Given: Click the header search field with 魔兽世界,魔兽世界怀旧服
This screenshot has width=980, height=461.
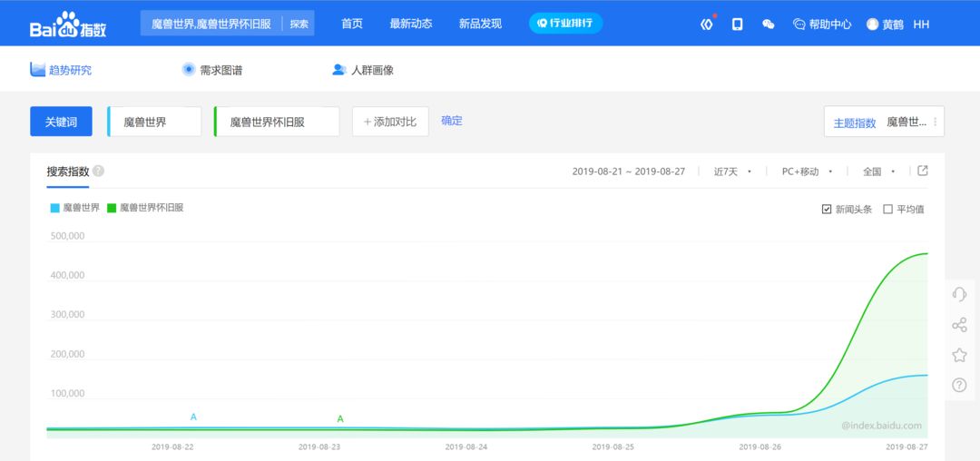Looking at the screenshot, I should (211, 24).
